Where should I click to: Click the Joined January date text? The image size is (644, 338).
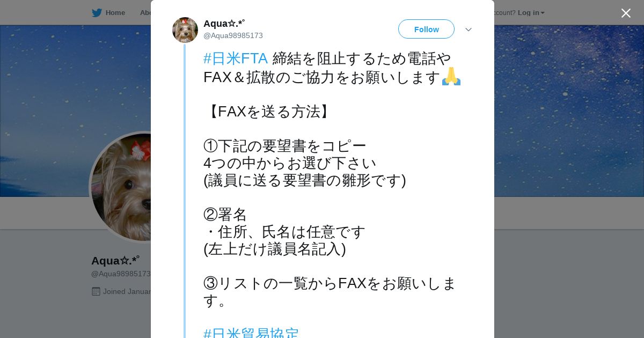click(x=127, y=291)
